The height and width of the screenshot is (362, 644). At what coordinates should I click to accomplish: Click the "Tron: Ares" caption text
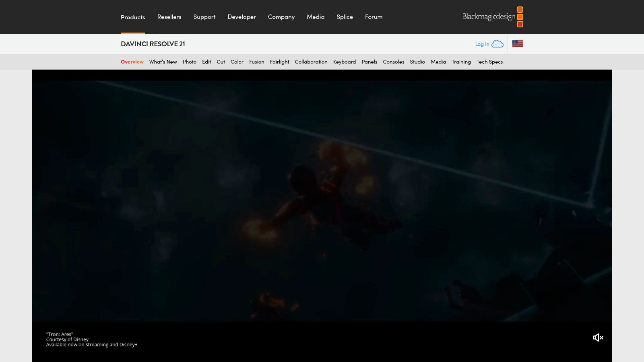[x=60, y=334]
